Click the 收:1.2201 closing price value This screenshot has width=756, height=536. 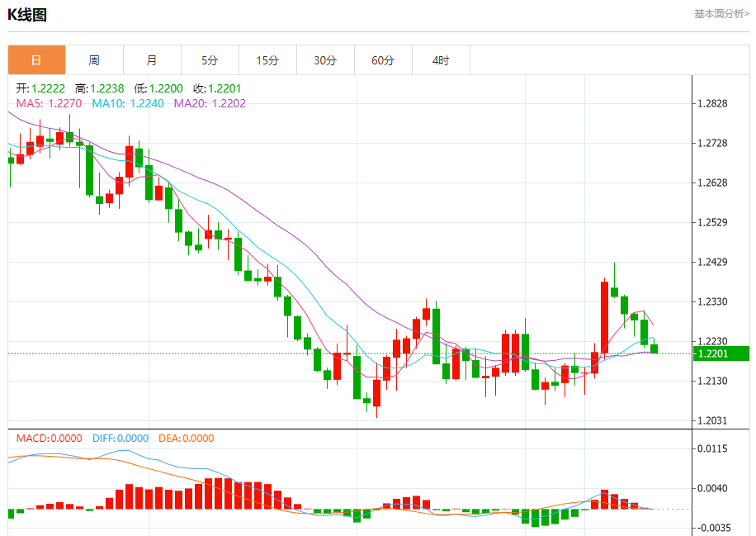[217, 88]
